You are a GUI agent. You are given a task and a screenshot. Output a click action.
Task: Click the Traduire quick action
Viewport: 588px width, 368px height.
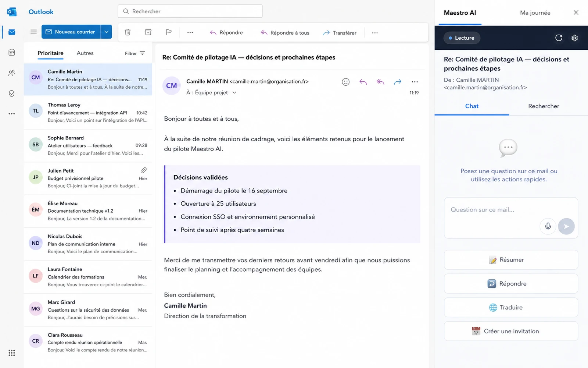(x=511, y=308)
